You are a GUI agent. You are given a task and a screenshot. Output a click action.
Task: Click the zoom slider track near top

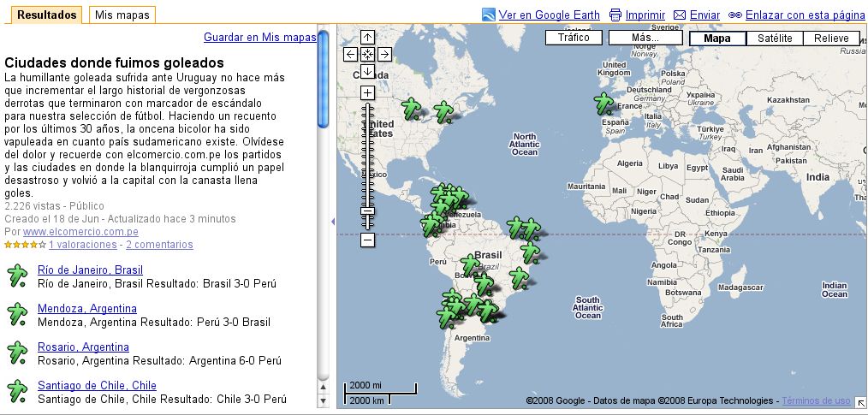pos(367,108)
